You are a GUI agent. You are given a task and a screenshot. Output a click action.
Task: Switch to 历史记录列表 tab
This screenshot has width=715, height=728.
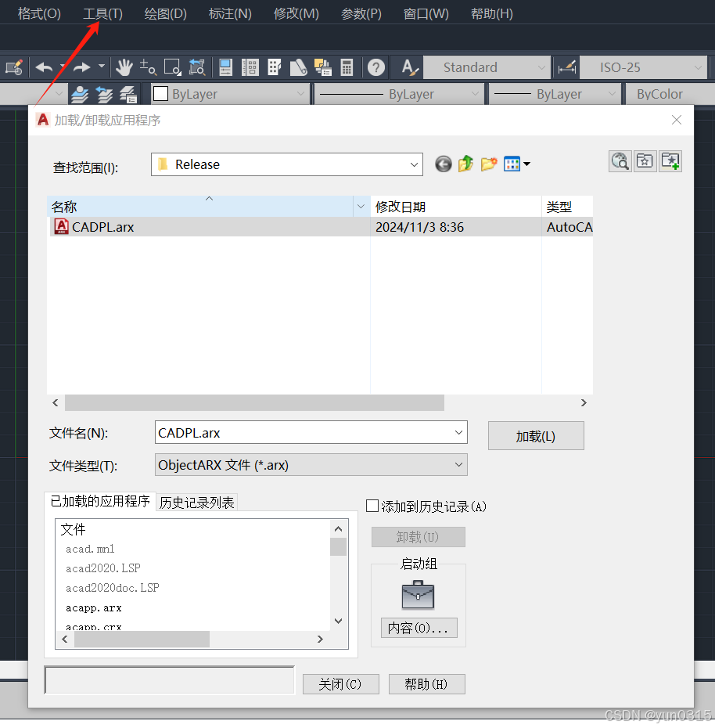click(x=196, y=503)
